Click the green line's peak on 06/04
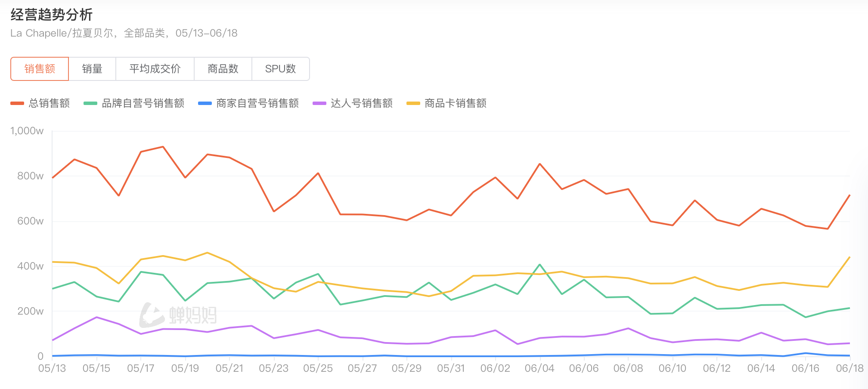868x389 pixels. 540,265
